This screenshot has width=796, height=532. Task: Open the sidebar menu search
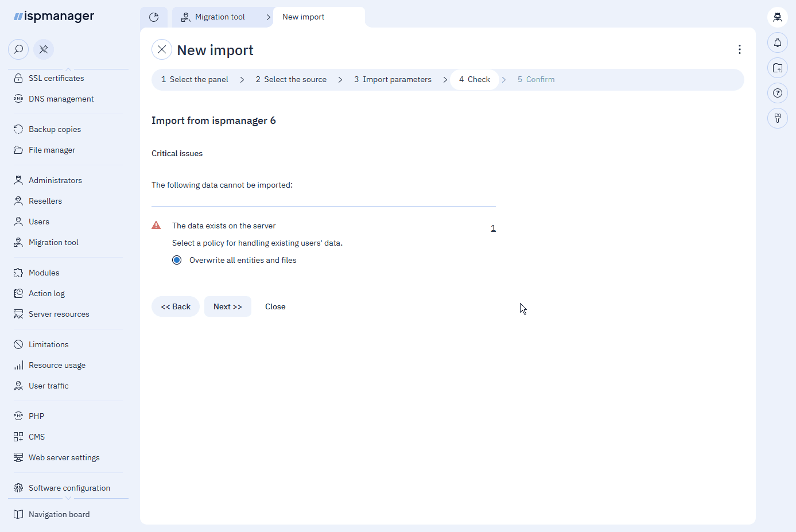(18, 49)
